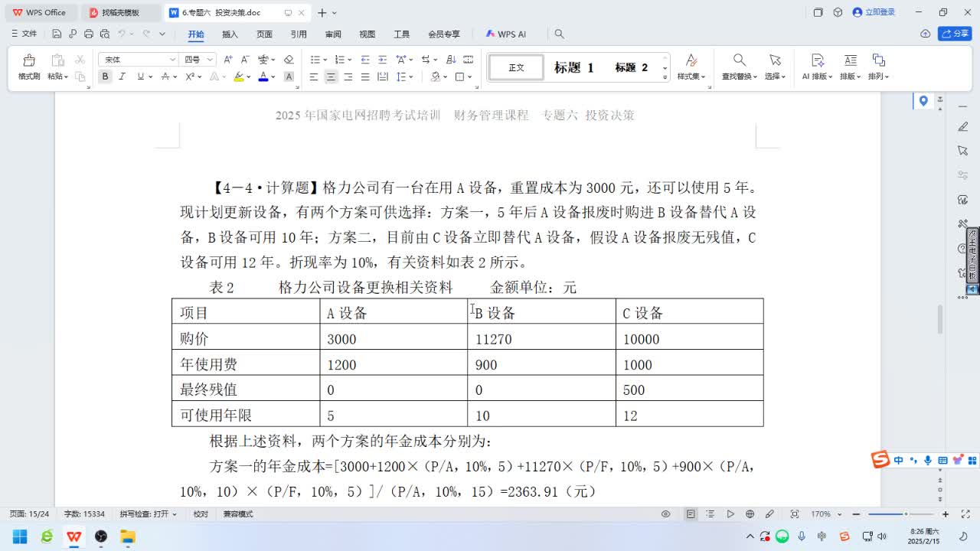This screenshot has width=980, height=551.
Task: Apply the 标题 1 heading style
Action: click(574, 67)
